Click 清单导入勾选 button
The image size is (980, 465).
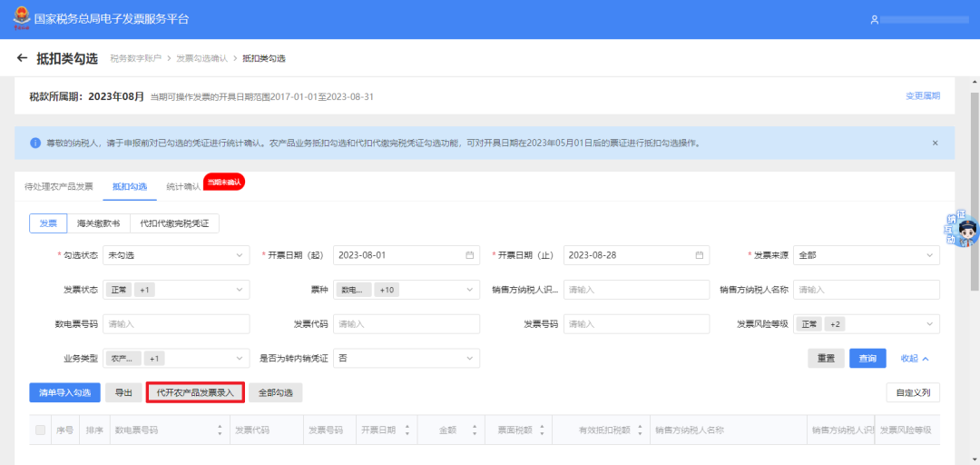(65, 393)
